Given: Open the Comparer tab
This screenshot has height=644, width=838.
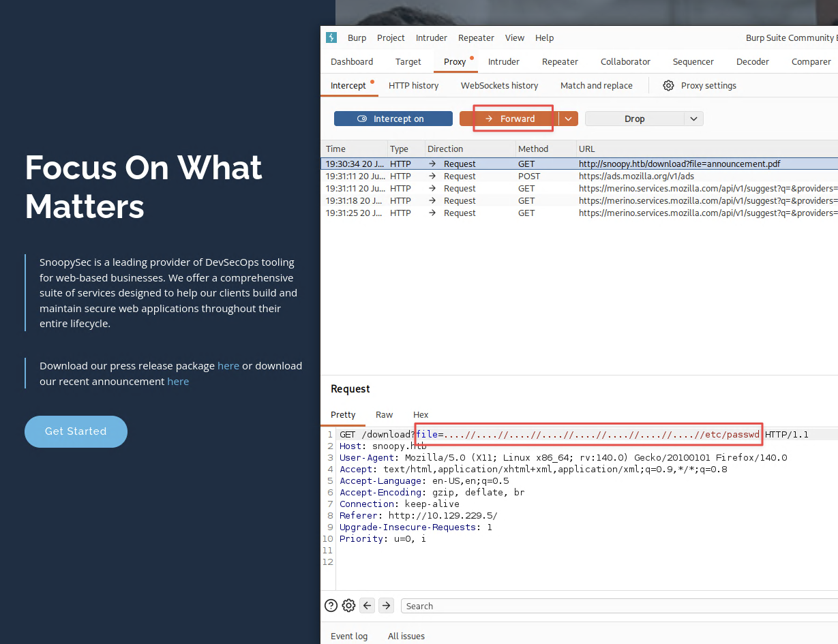Looking at the screenshot, I should (x=811, y=61).
